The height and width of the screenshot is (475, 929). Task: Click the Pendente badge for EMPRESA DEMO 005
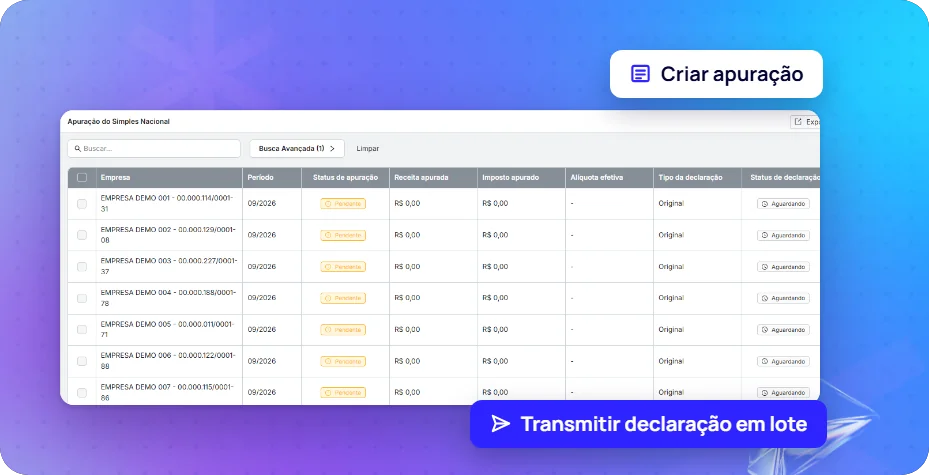click(x=343, y=330)
